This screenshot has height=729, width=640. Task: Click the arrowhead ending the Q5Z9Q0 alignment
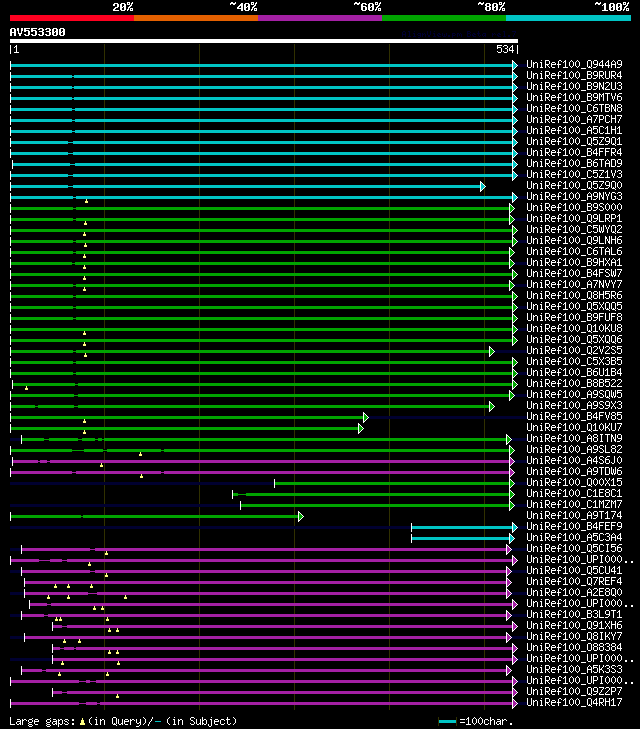pyautogui.click(x=483, y=186)
